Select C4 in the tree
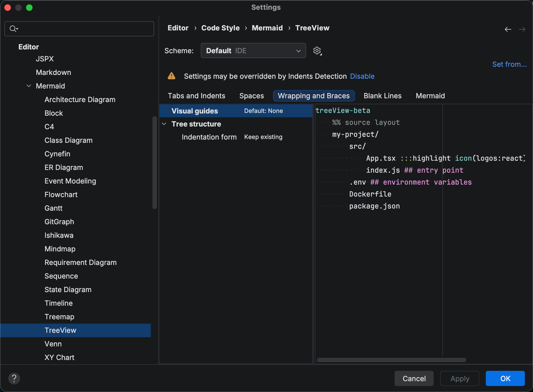 point(49,127)
